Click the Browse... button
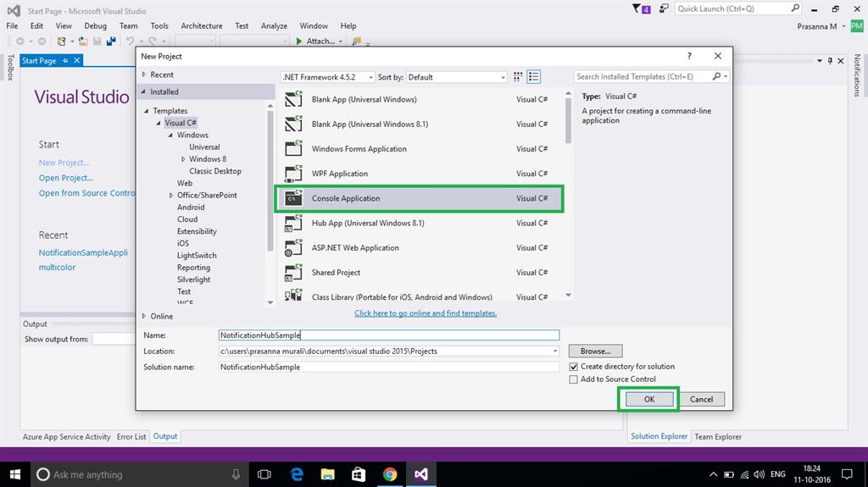This screenshot has height=487, width=868. pyautogui.click(x=595, y=351)
